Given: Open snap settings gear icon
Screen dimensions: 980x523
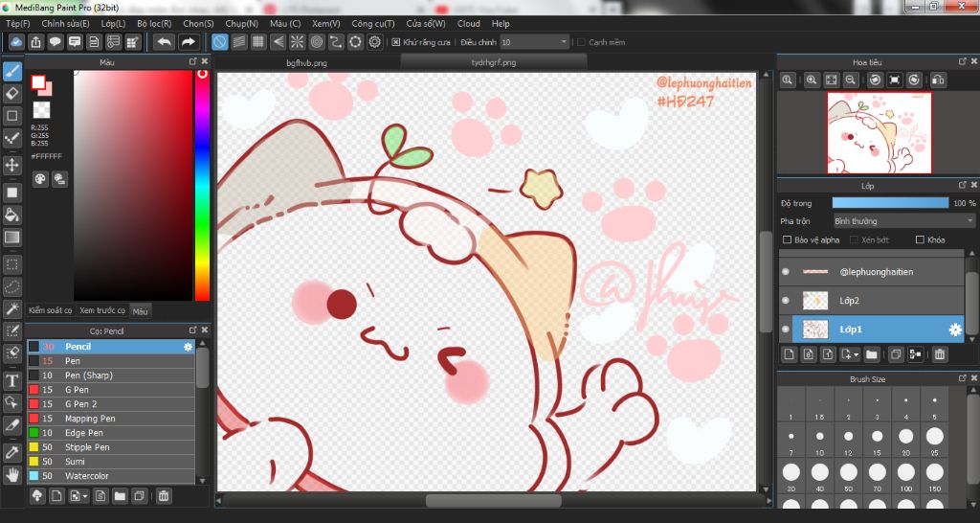Looking at the screenshot, I should point(375,42).
